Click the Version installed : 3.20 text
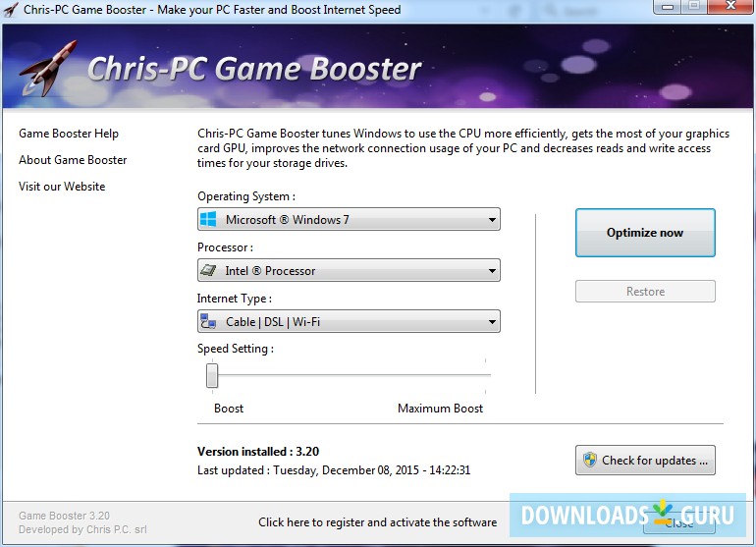The image size is (756, 547). click(258, 452)
